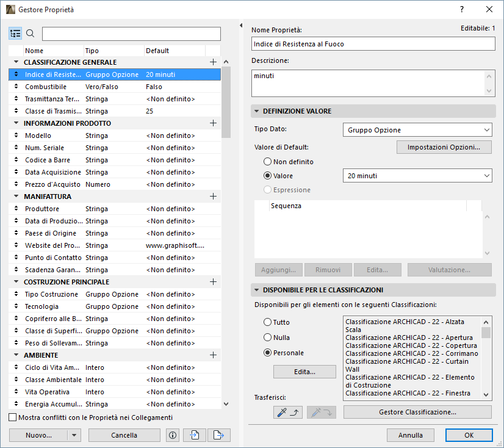Select the Non definito radio button

point(267,162)
